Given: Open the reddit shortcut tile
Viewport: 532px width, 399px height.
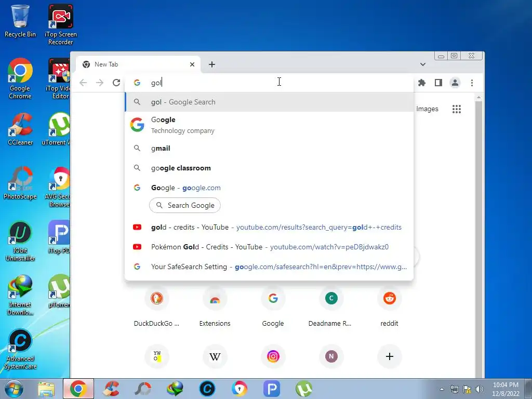Looking at the screenshot, I should tap(390, 307).
